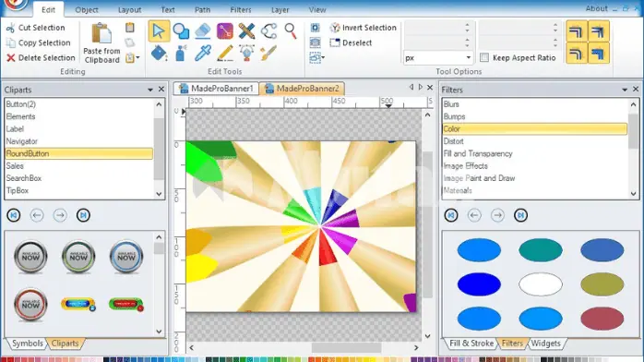This screenshot has width=644, height=362.
Task: Select Distort in the Filters list
Action: pyautogui.click(x=535, y=141)
